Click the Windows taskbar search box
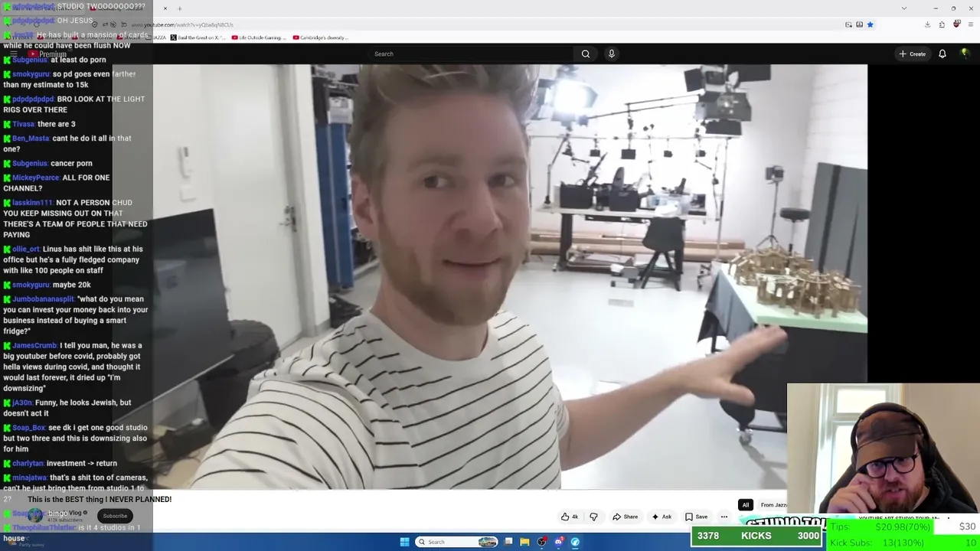 pos(456,542)
